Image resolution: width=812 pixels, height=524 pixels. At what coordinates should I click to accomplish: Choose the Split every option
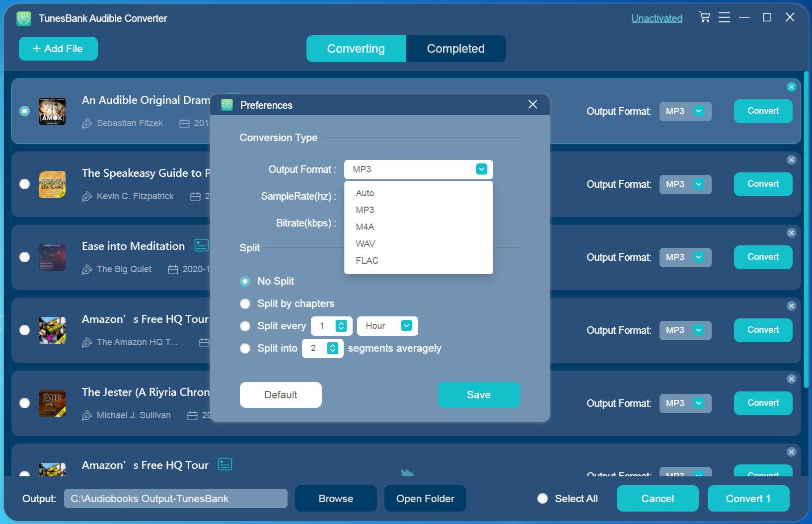tap(245, 326)
